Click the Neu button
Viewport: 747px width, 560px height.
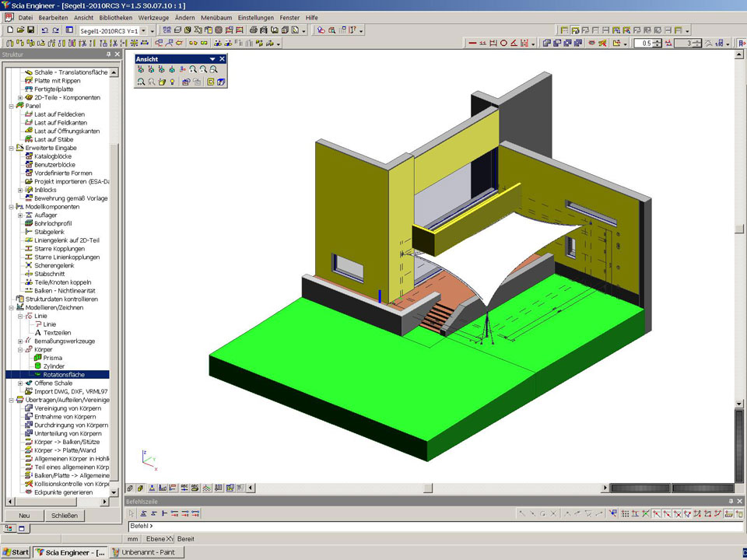click(x=25, y=516)
